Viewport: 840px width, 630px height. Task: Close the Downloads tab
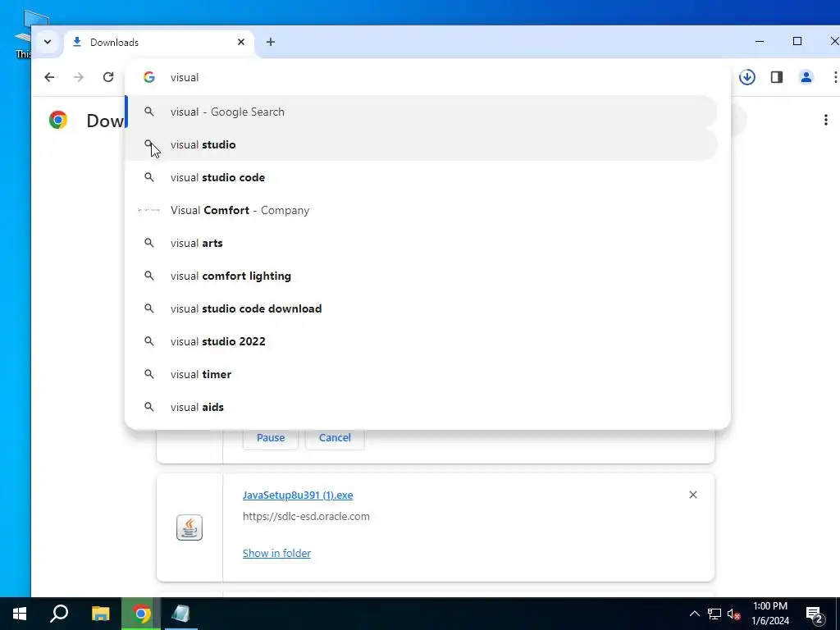241,42
